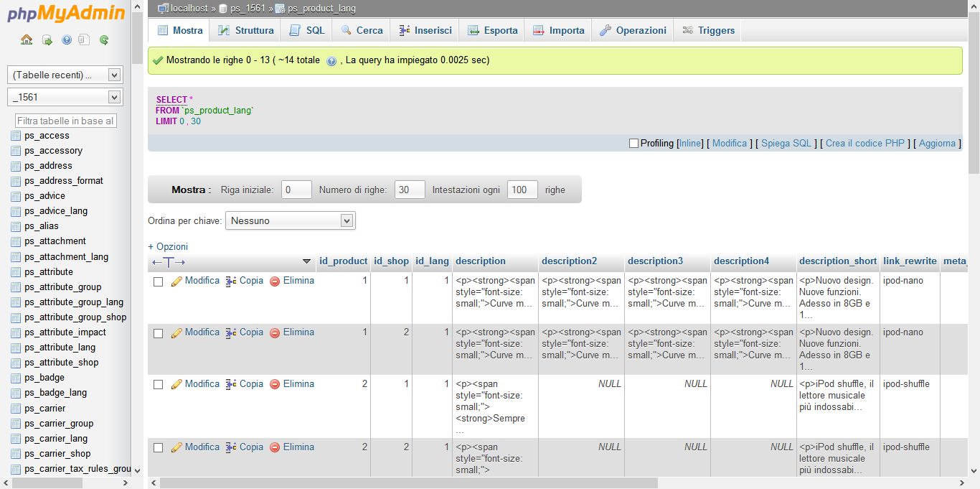Click the Spiega SQL link
This screenshot has height=489, width=980.
coord(786,144)
